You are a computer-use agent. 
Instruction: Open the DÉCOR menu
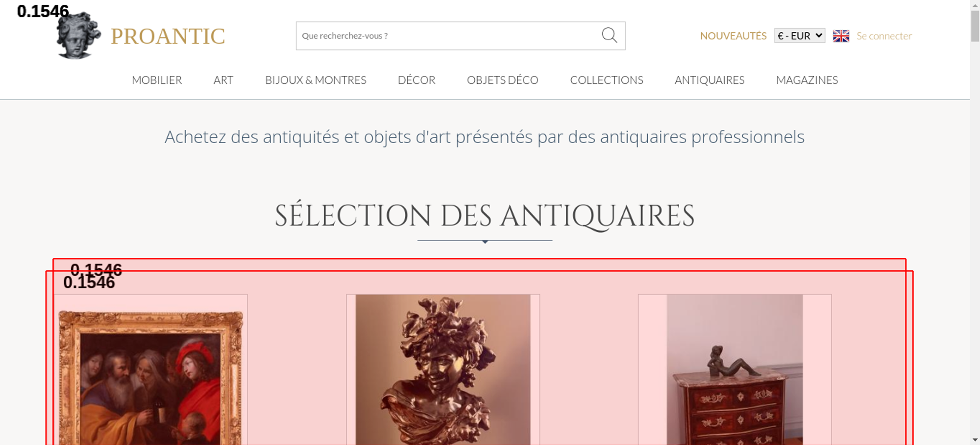[x=416, y=80]
